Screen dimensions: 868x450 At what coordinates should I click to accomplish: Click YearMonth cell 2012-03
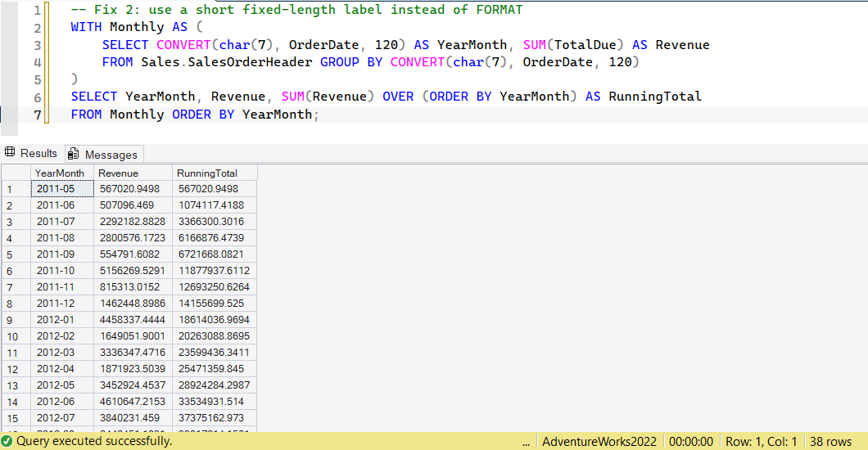(x=62, y=352)
